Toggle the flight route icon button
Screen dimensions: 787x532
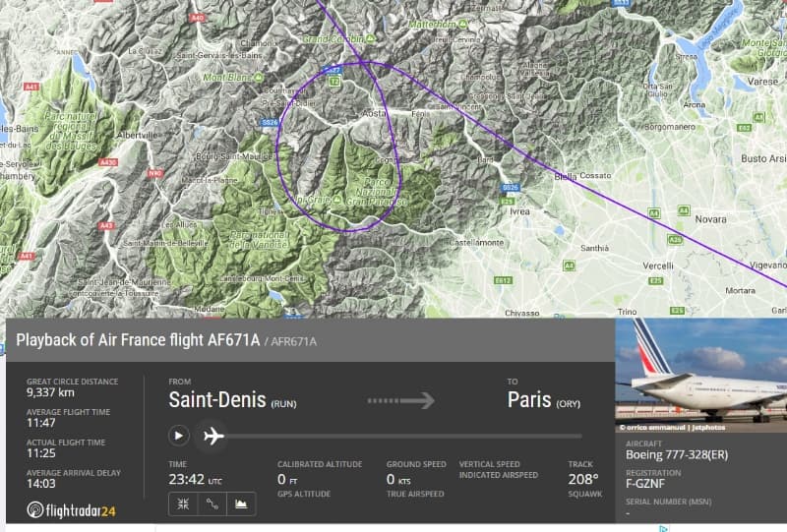[x=212, y=503]
